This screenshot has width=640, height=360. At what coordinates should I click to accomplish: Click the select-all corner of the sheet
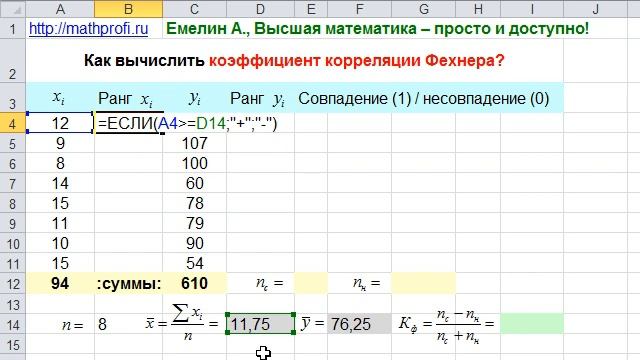pyautogui.click(x=13, y=9)
